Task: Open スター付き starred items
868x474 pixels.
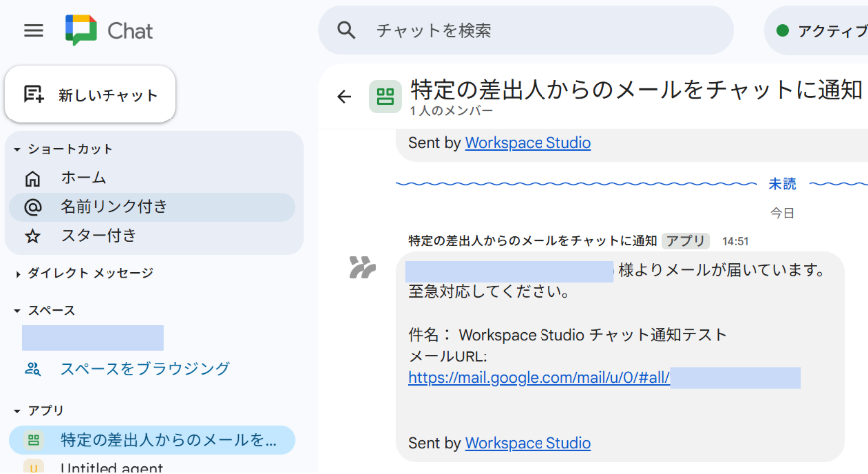Action: tap(98, 236)
